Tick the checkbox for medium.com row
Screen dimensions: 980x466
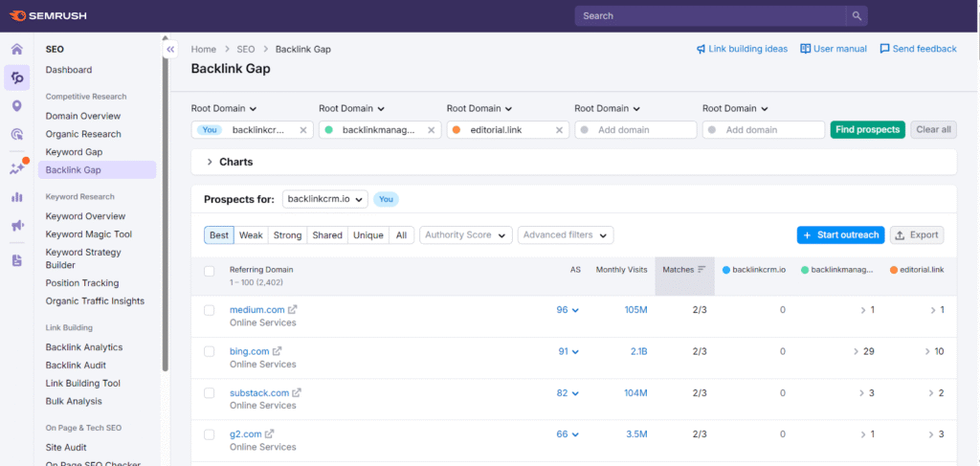point(210,310)
